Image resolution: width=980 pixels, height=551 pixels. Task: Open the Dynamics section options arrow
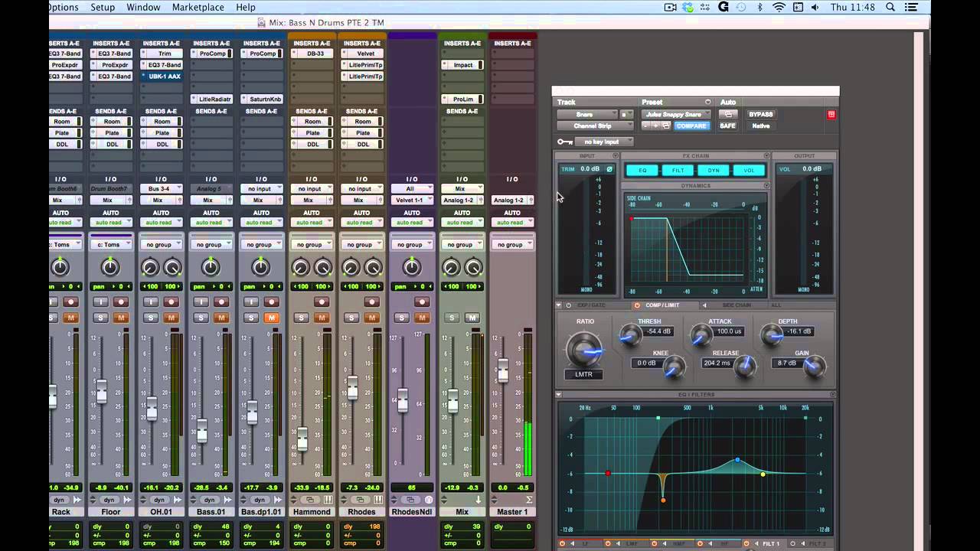[x=766, y=186]
